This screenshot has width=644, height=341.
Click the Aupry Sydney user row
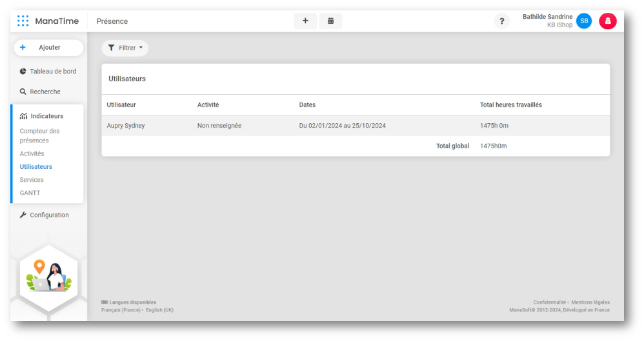click(x=126, y=126)
